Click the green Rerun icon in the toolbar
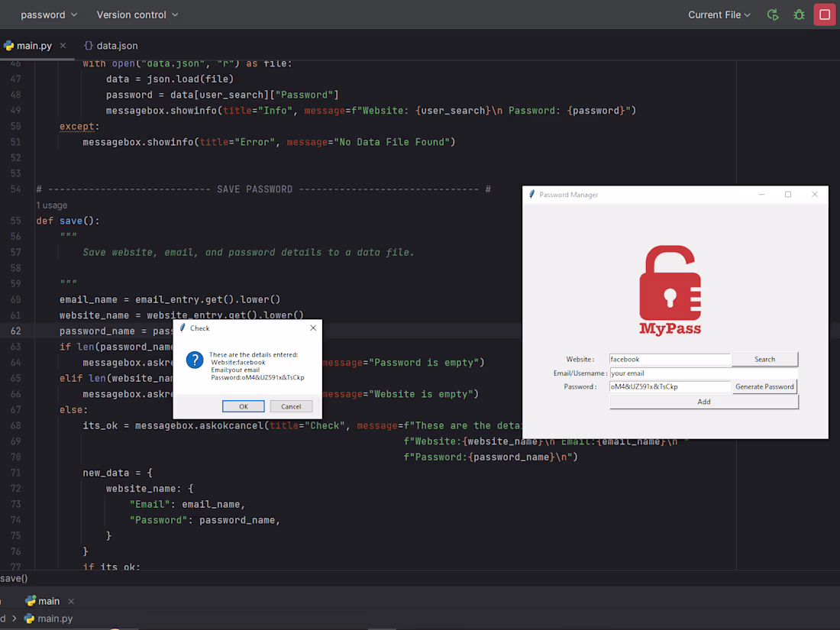Viewport: 840px width, 630px height. tap(773, 14)
